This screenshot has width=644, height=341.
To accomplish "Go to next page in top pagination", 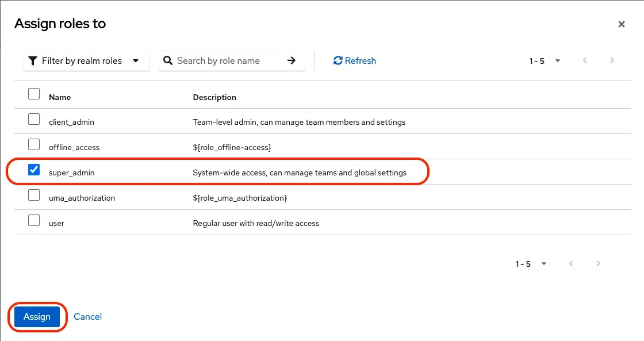I will click(612, 60).
